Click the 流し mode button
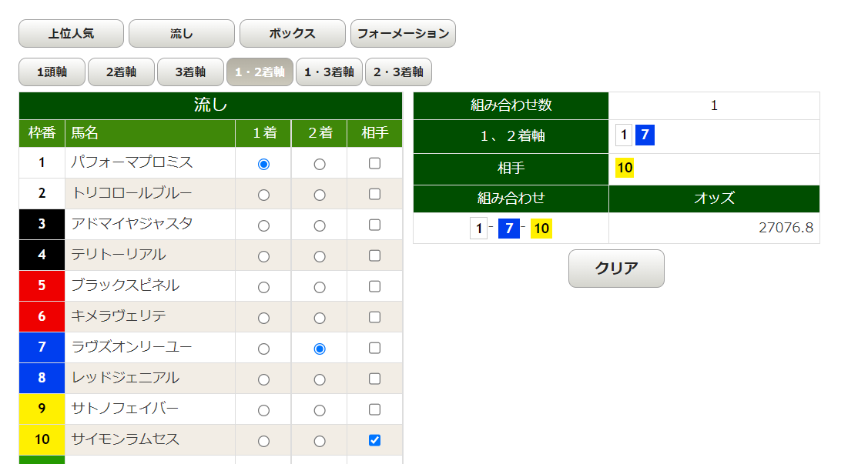 click(181, 34)
